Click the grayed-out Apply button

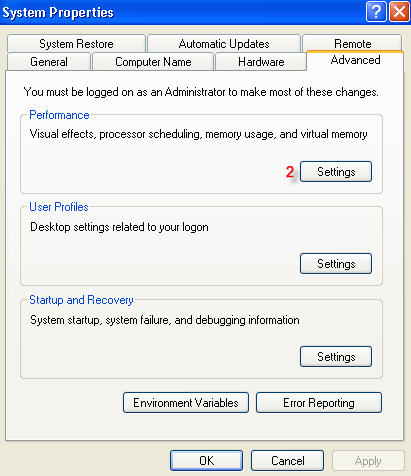(x=368, y=461)
